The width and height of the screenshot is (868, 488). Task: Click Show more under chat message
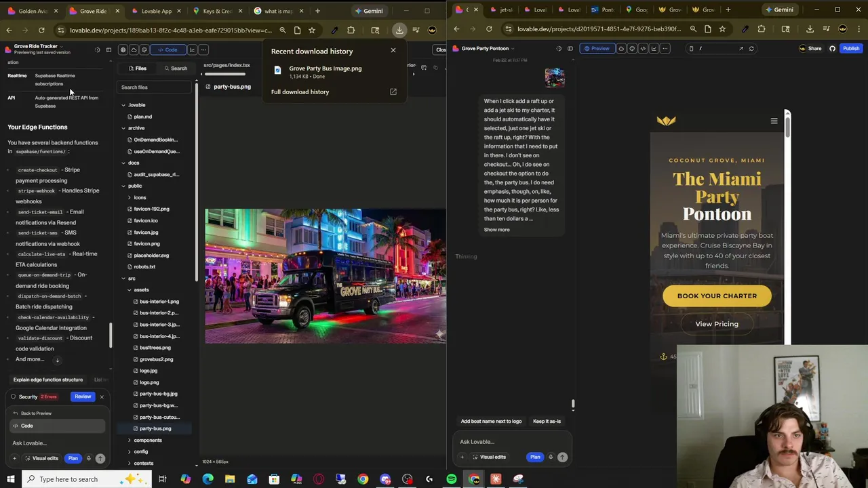[496, 230]
